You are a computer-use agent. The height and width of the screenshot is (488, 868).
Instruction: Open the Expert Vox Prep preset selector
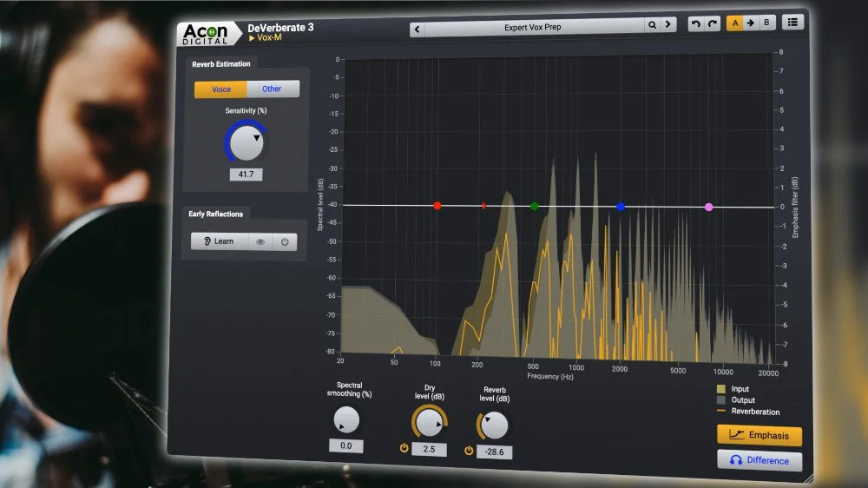tap(533, 27)
